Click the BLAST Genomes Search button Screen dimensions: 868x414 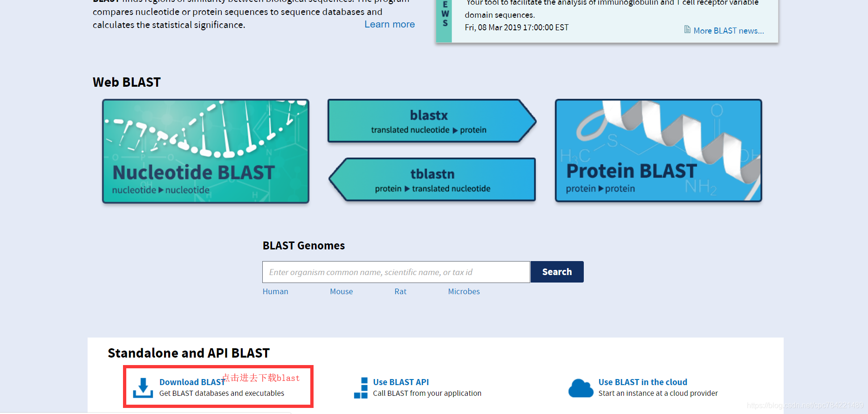(x=557, y=272)
